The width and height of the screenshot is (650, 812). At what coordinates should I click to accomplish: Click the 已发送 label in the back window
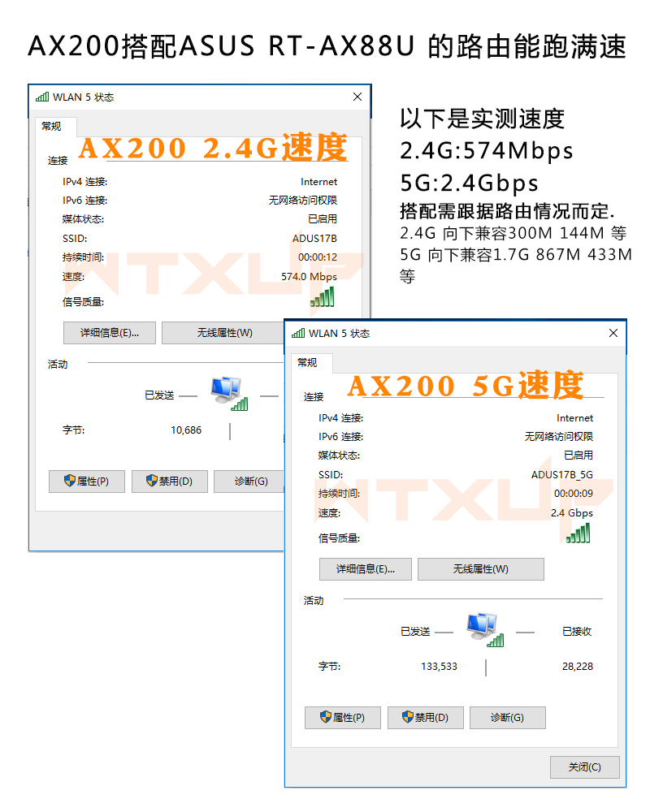click(x=159, y=395)
